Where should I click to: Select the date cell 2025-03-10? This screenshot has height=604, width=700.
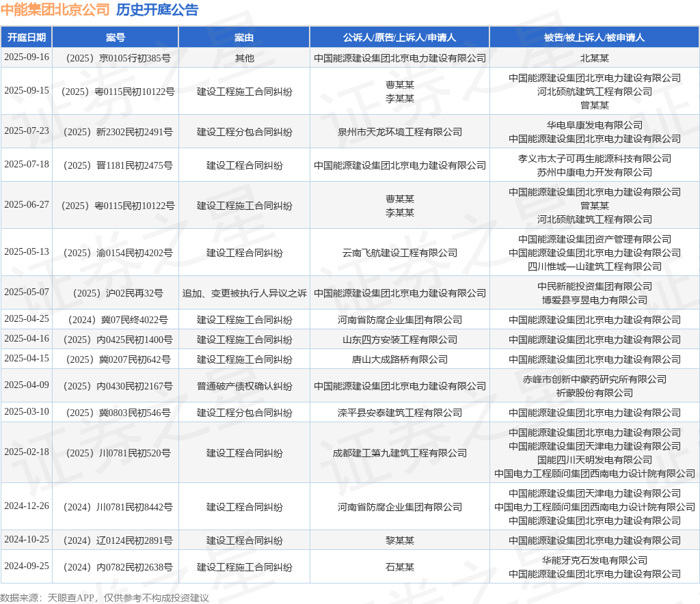[x=27, y=411]
